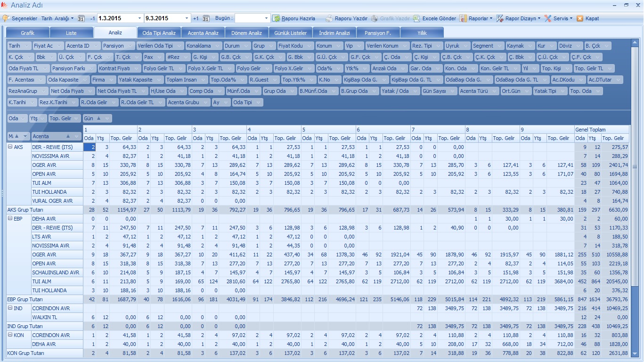Viewport: 644px width, 362px height.
Task: Switch to the Liste tab
Action: (71, 33)
